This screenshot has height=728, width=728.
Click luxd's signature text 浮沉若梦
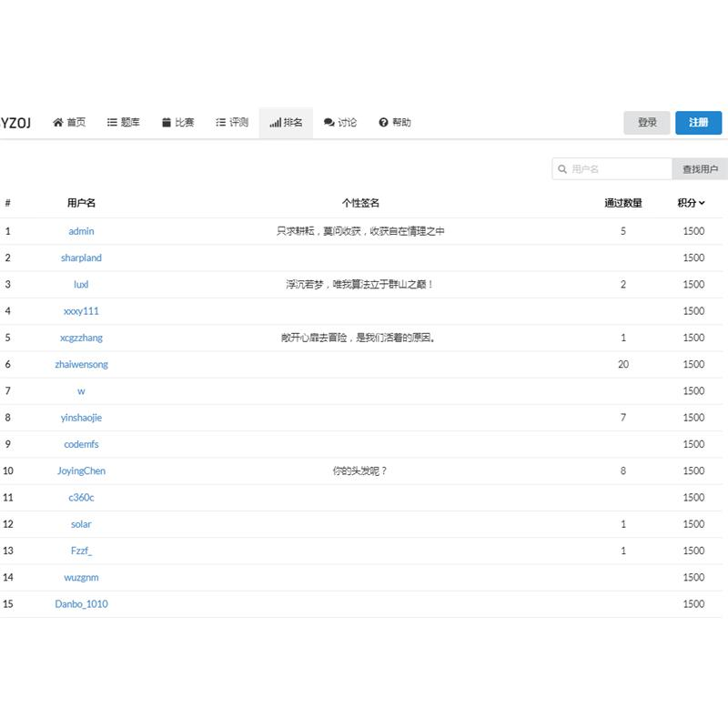click(x=360, y=284)
